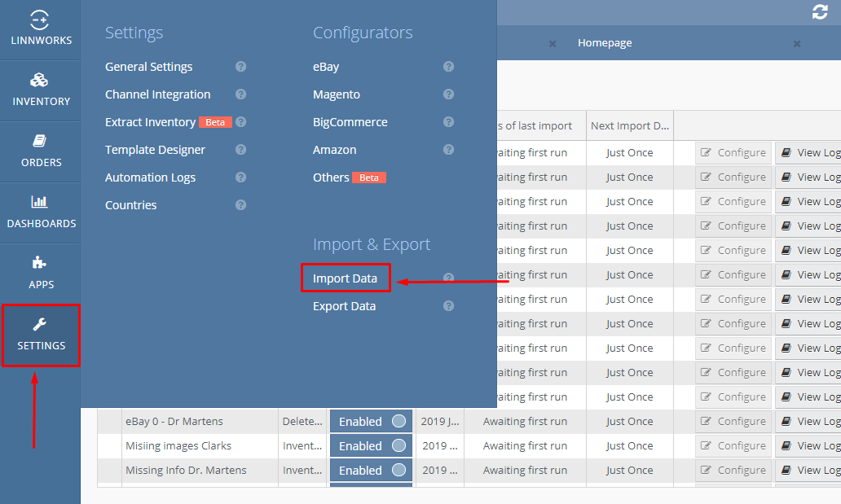Image resolution: width=841 pixels, height=504 pixels.
Task: Select Import Data
Action: [x=345, y=278]
